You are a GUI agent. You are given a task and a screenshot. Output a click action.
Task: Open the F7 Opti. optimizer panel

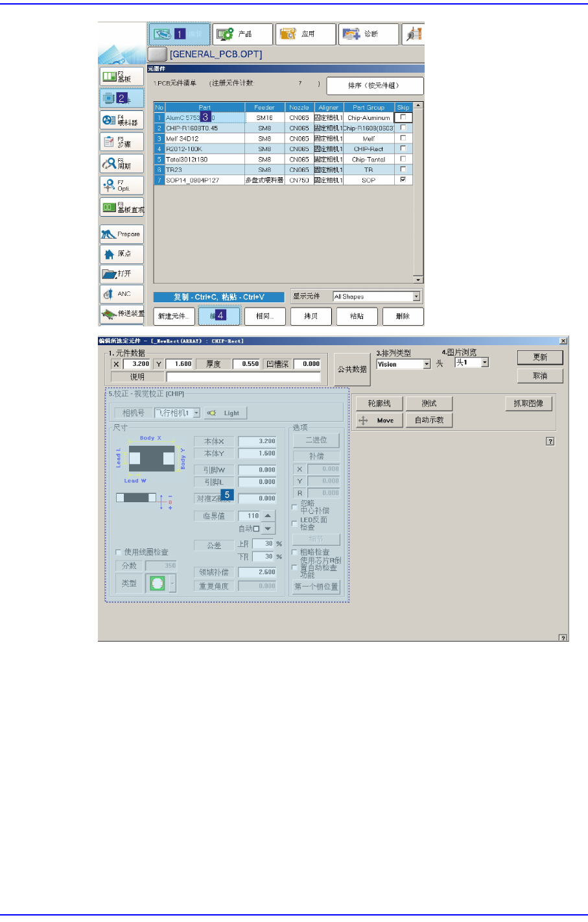click(x=121, y=186)
